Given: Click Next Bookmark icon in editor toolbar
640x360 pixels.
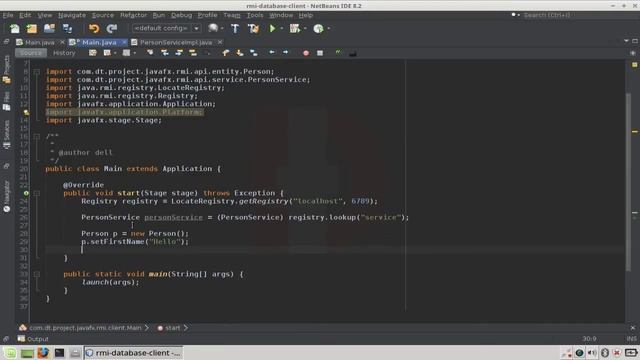Looking at the screenshot, I should coord(240,53).
